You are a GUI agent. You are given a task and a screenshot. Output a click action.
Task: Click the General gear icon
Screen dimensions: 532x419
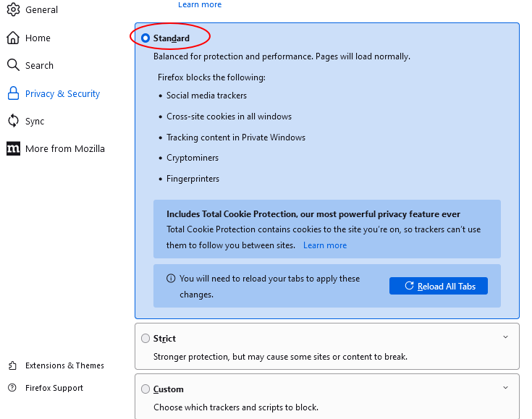13,10
